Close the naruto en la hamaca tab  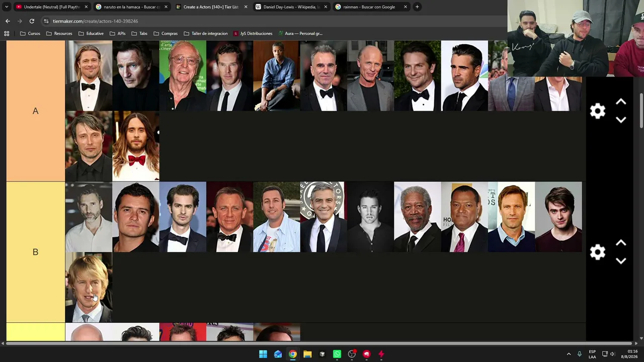[166, 7]
